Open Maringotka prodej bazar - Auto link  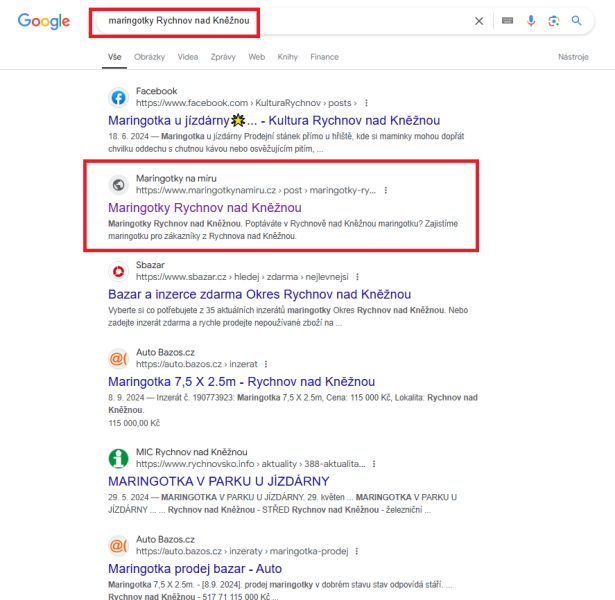click(x=195, y=569)
